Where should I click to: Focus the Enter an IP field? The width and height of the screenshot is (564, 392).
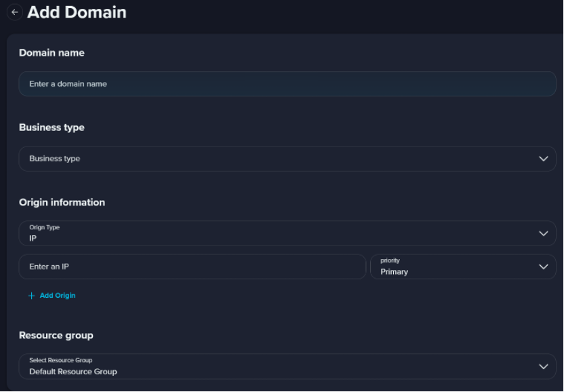(193, 267)
